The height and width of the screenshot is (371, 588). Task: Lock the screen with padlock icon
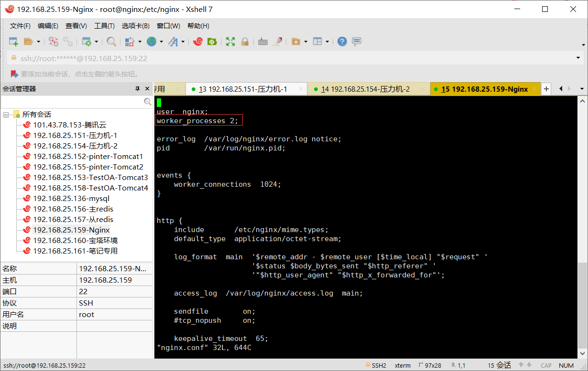tap(244, 42)
